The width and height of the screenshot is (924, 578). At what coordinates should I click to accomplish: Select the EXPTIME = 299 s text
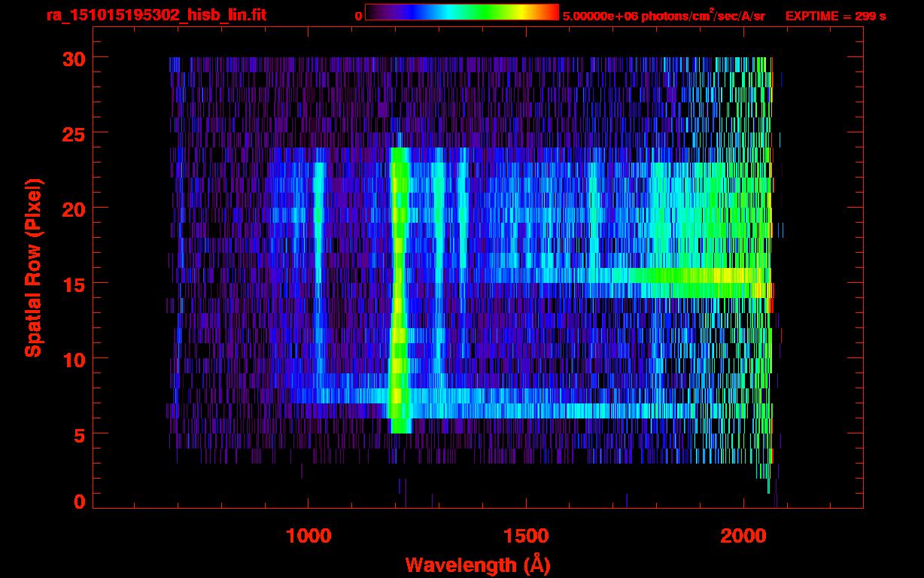(835, 16)
